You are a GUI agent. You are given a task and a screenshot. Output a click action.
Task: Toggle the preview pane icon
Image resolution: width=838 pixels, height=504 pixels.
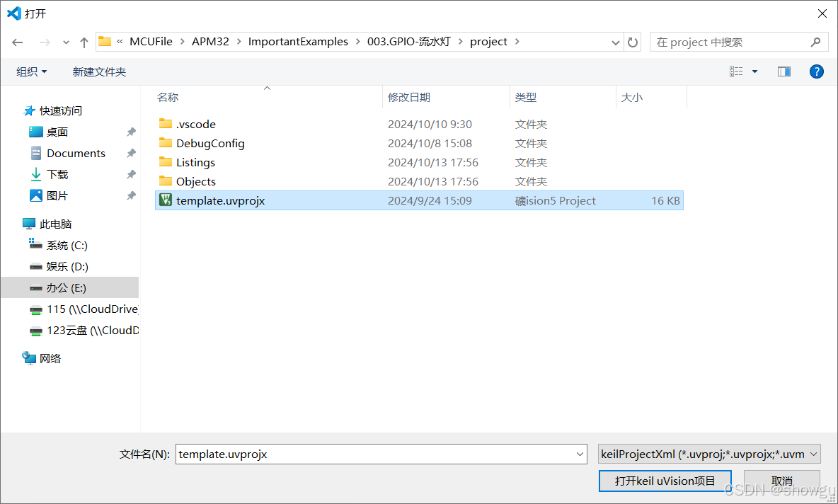pos(784,71)
